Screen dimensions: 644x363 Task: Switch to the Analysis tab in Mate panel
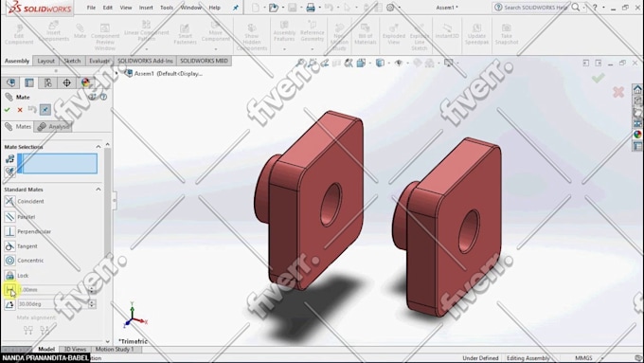coord(54,127)
